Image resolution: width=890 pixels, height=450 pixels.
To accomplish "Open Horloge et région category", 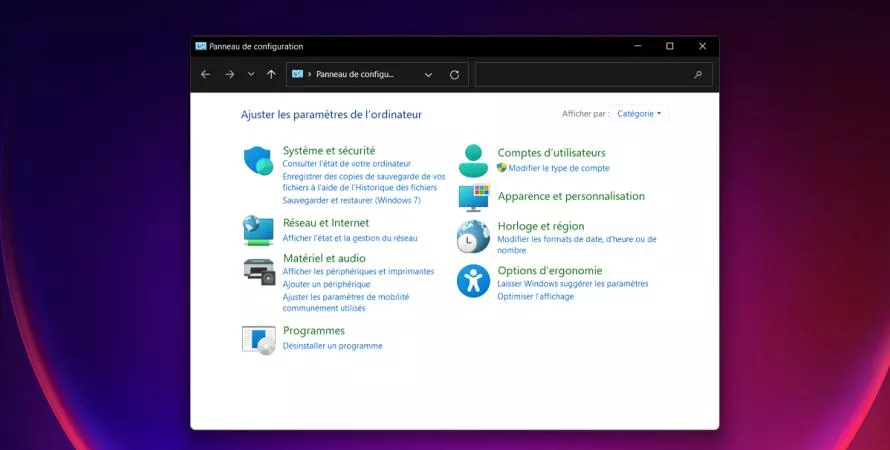I will coord(541,226).
